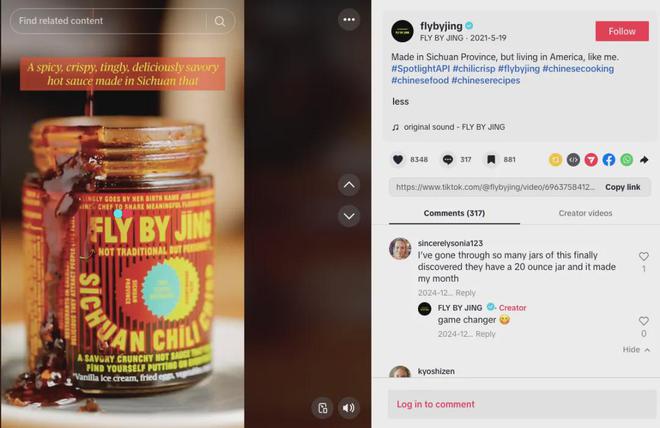Share the video to Facebook
The image size is (660, 428).
pos(609,160)
